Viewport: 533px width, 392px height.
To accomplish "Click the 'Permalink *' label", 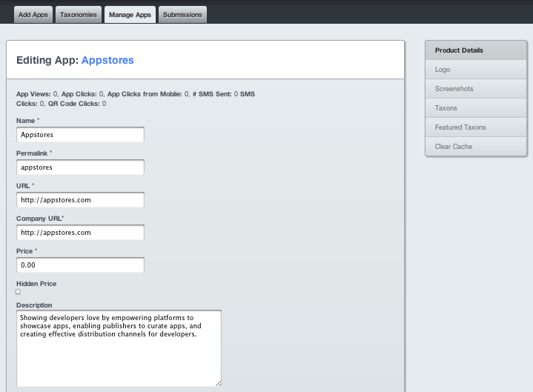I will [34, 153].
